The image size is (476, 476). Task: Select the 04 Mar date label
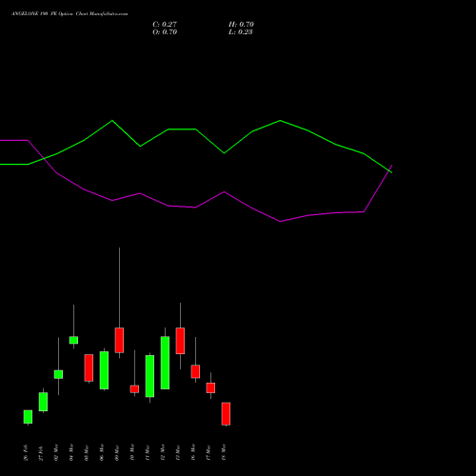[x=71, y=452]
